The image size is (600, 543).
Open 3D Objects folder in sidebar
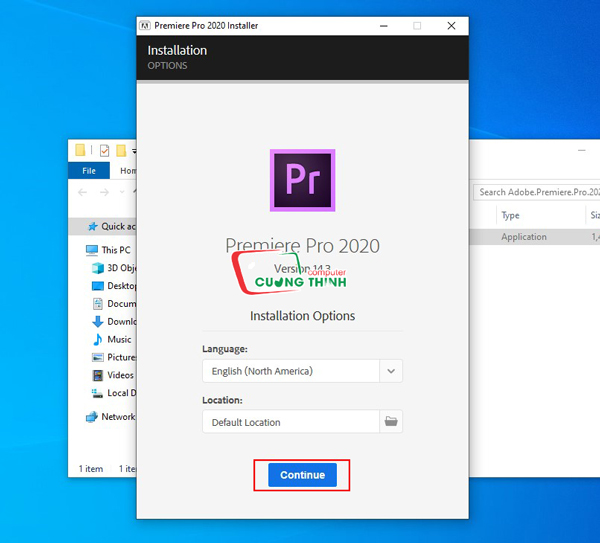point(114,268)
